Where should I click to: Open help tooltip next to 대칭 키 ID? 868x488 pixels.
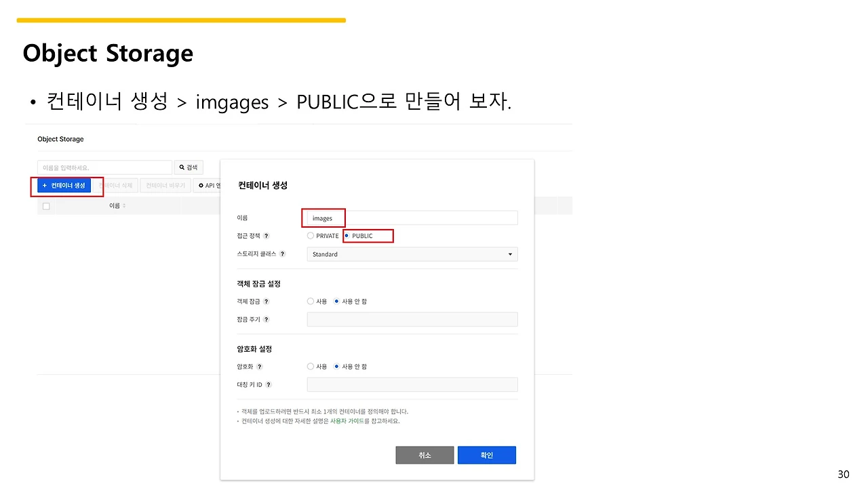click(268, 384)
